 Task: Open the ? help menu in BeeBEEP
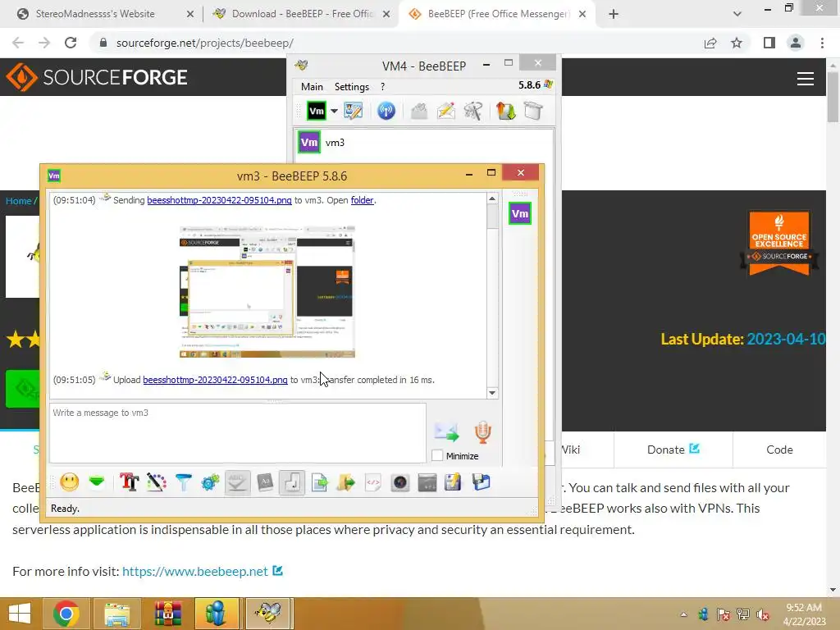pos(382,87)
